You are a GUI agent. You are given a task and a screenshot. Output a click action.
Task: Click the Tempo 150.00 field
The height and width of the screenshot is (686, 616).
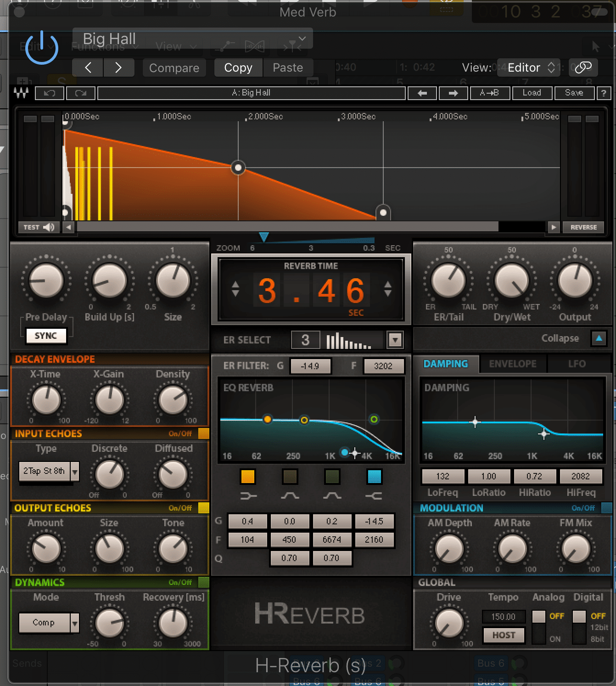[x=504, y=617]
